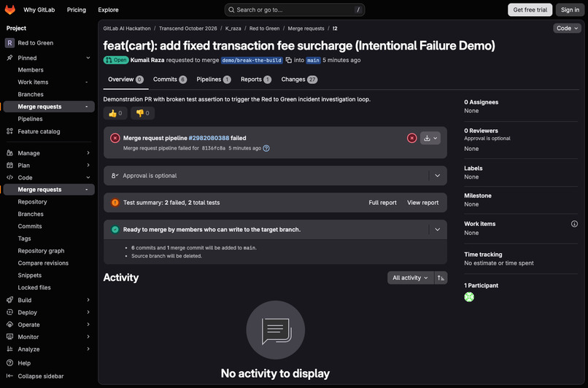The height and width of the screenshot is (388, 588).
Task: Open pipeline #2982080388 link
Action: pos(209,138)
